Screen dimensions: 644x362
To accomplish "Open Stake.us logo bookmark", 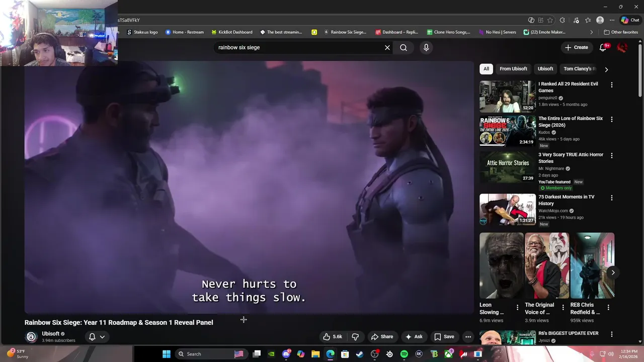I will 142,32.
